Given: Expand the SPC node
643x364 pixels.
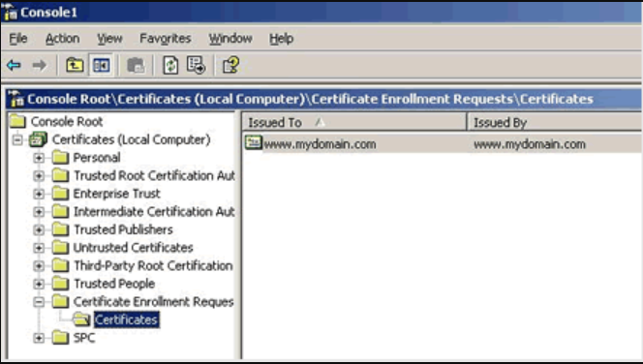Looking at the screenshot, I should pos(39,338).
